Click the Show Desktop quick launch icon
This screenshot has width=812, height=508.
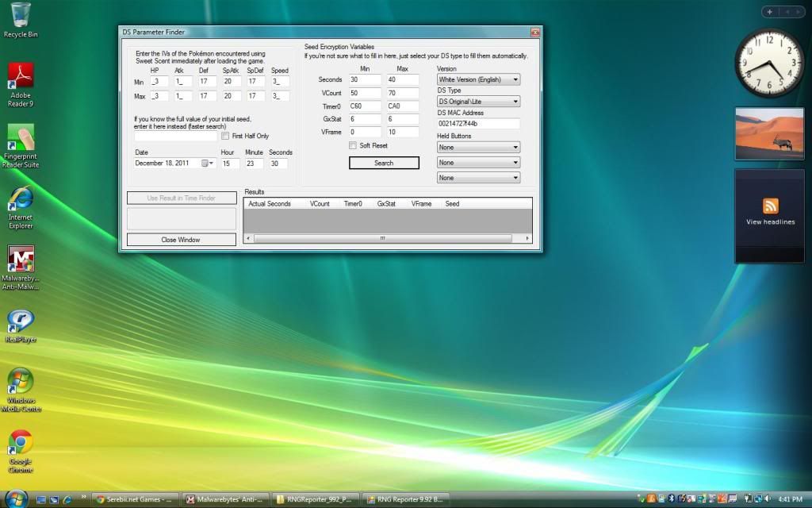point(41,500)
